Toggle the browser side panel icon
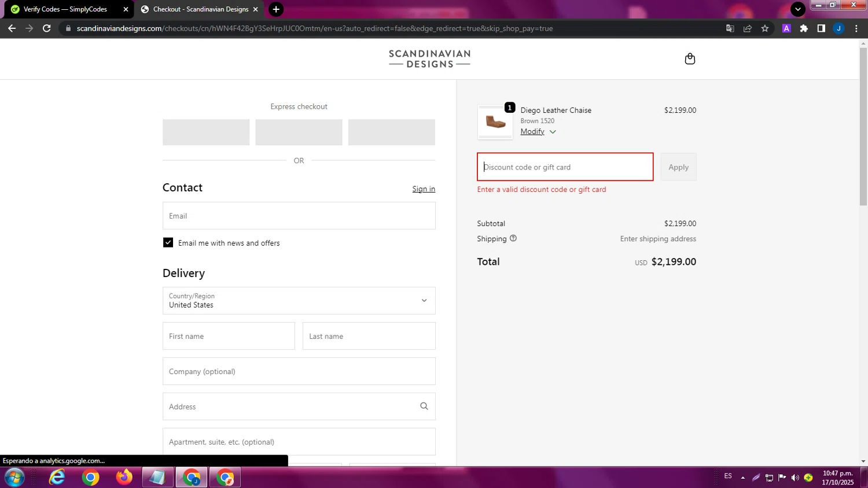Viewport: 868px width, 488px height. coord(821,28)
